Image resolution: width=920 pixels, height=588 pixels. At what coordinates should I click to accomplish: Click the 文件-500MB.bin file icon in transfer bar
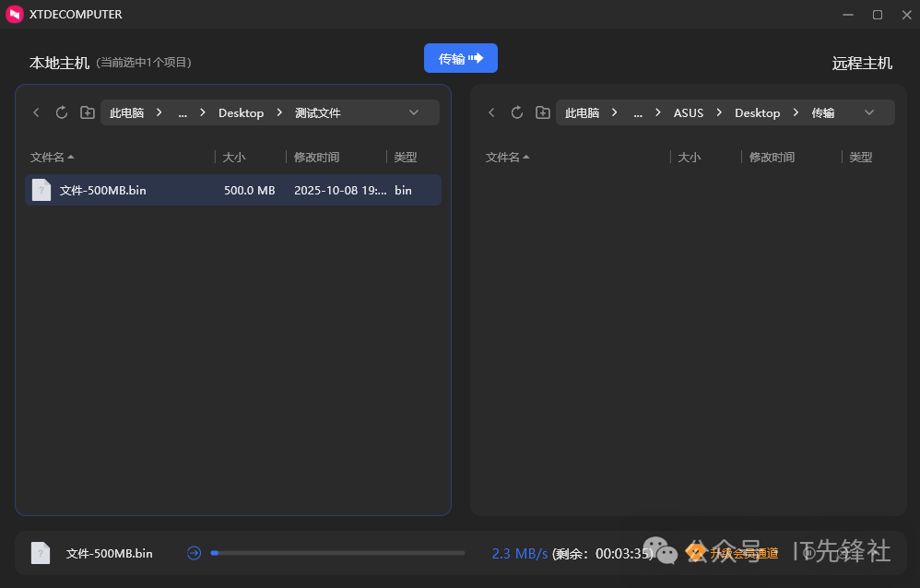pyautogui.click(x=41, y=553)
